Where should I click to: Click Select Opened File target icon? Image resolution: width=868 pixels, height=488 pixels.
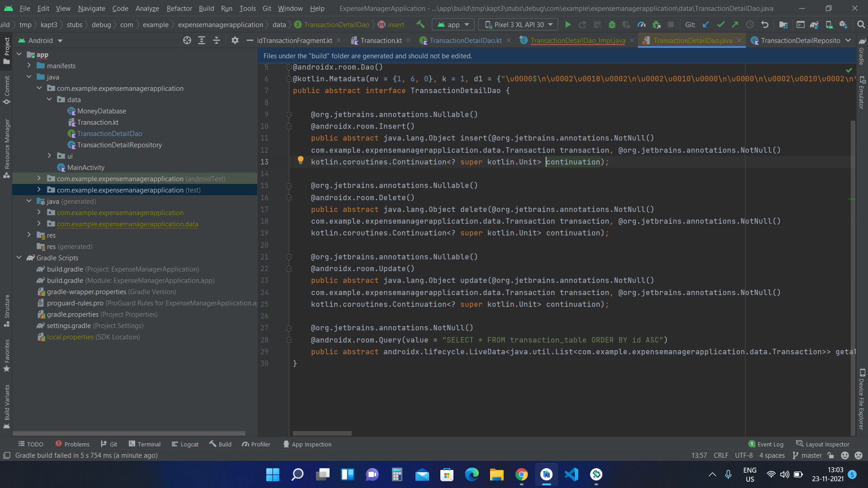pyautogui.click(x=187, y=40)
